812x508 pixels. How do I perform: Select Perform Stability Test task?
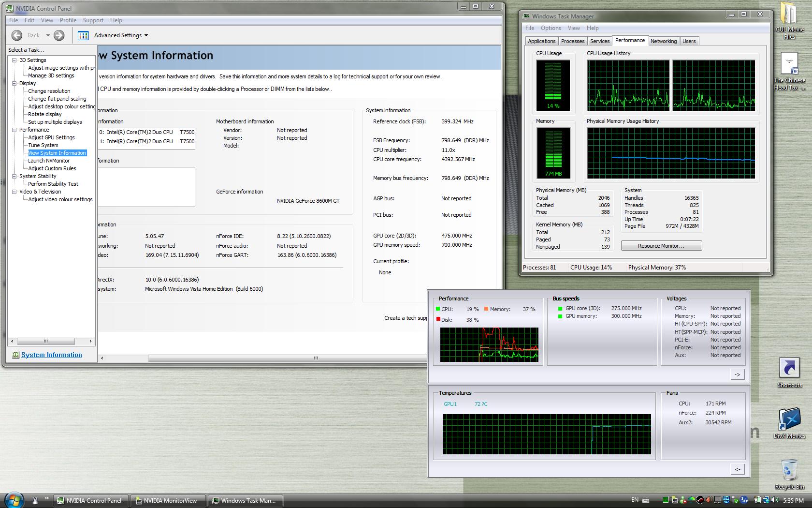pyautogui.click(x=53, y=184)
